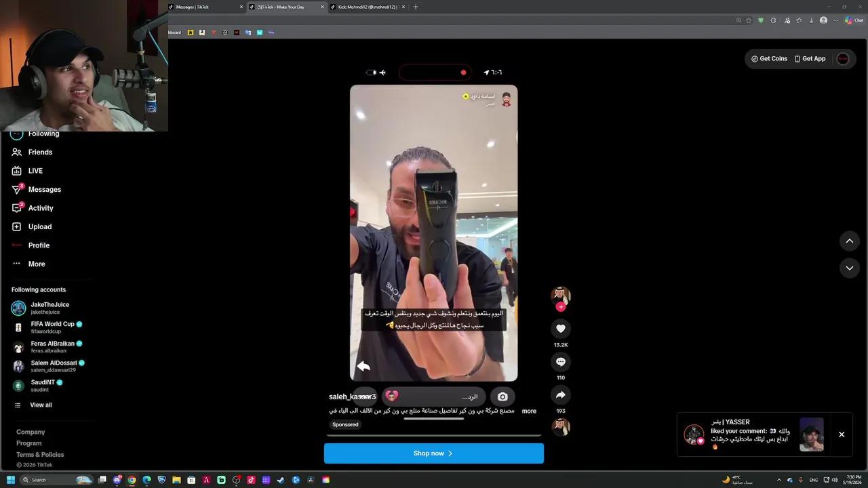Close the Messages | TikTok tab
This screenshot has height=488, width=868.
[x=241, y=7]
